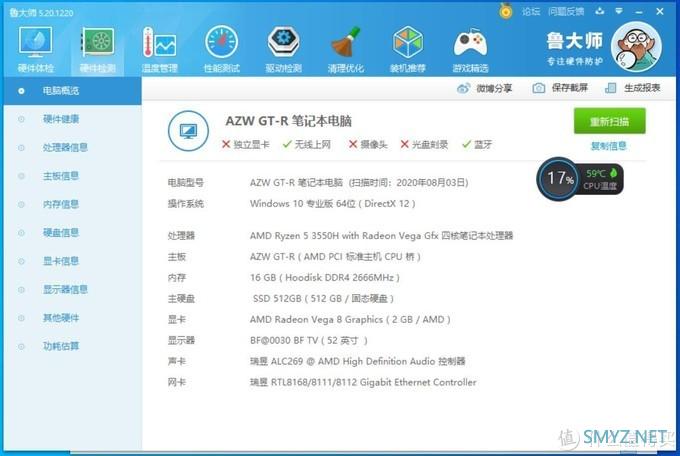The height and width of the screenshot is (456, 680).
Task: Click the 59℃ CPU温度 widget
Action: tap(602, 179)
